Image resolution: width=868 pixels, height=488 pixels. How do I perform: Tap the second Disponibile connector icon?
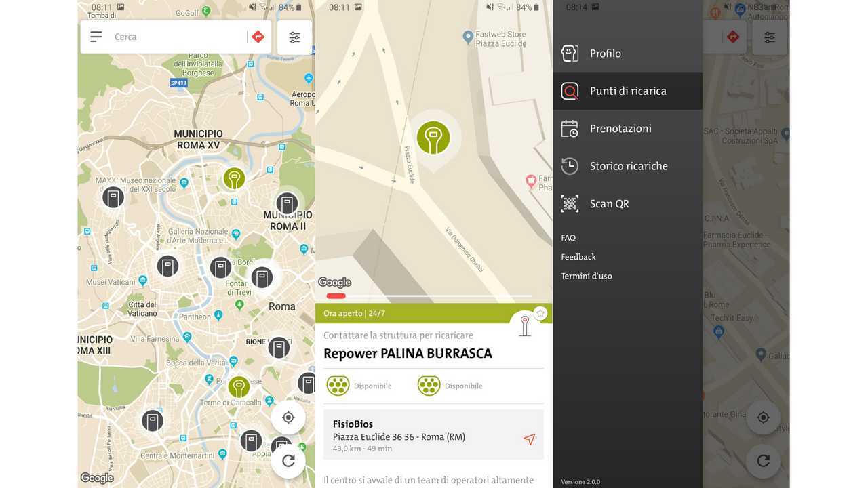pyautogui.click(x=429, y=386)
